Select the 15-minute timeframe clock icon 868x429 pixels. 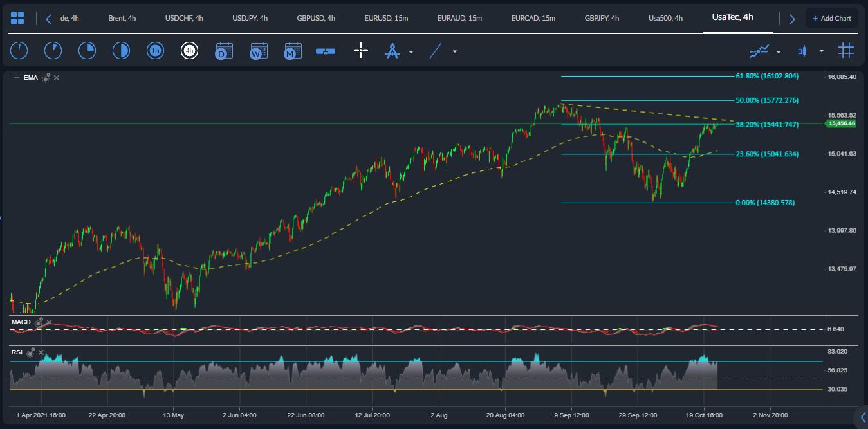click(86, 51)
